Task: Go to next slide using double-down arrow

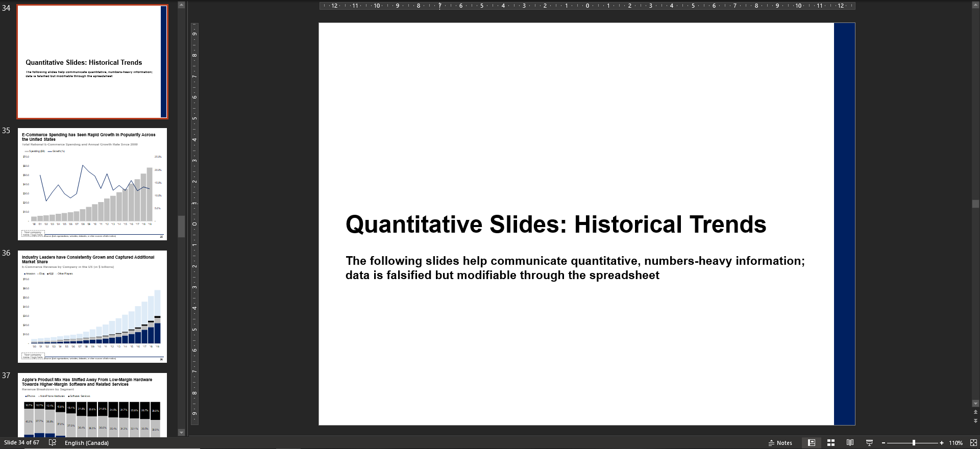Action: (x=975, y=421)
